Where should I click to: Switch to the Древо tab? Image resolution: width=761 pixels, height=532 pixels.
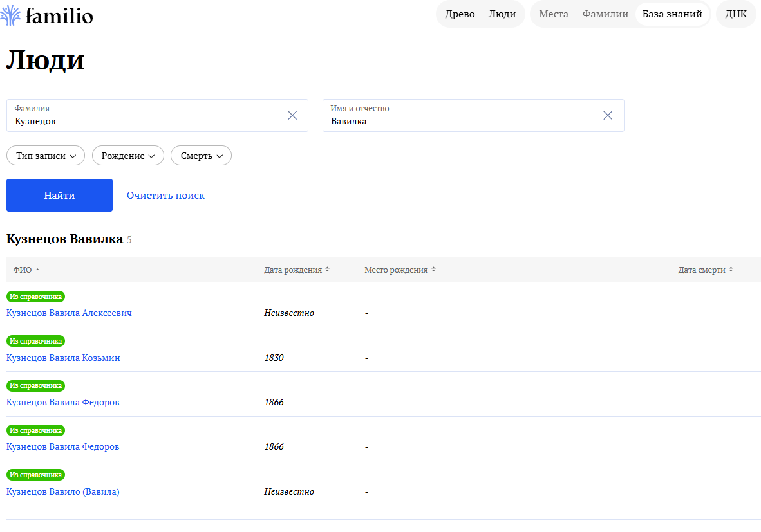(x=460, y=14)
